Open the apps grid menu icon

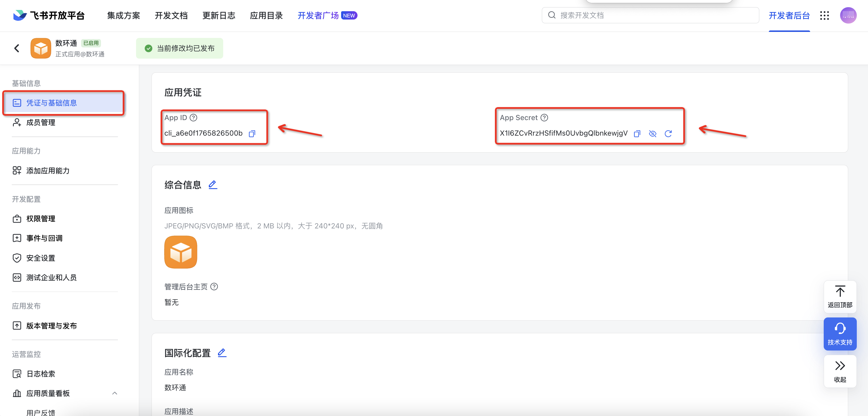pos(824,16)
